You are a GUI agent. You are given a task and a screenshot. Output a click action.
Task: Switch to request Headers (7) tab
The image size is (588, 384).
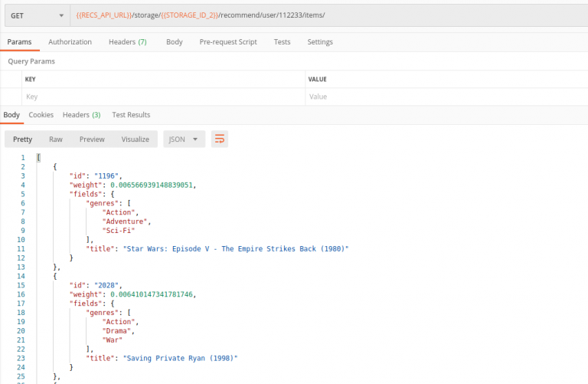[x=128, y=42]
